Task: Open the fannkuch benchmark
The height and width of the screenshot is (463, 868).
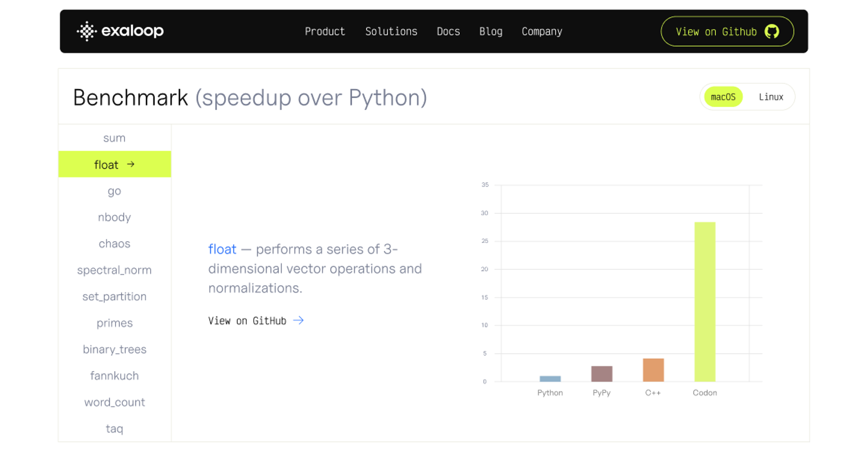Action: tap(115, 376)
